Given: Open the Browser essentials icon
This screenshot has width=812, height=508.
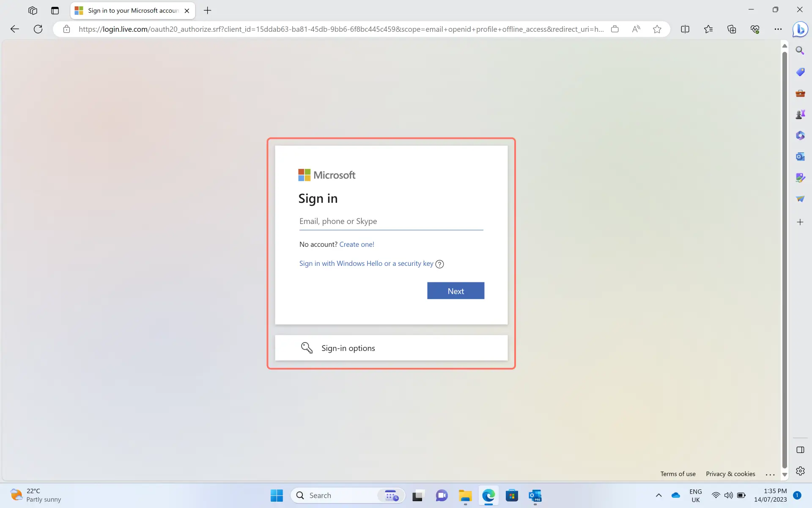Looking at the screenshot, I should point(755,29).
